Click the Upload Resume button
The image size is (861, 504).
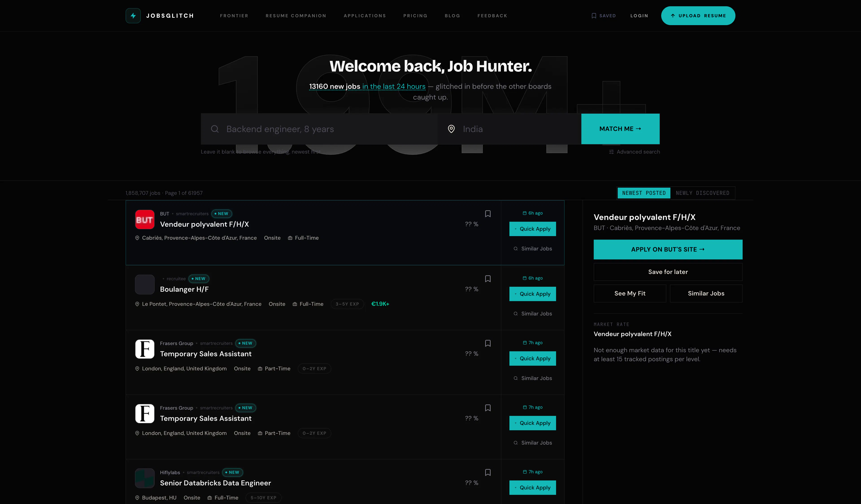[698, 16]
